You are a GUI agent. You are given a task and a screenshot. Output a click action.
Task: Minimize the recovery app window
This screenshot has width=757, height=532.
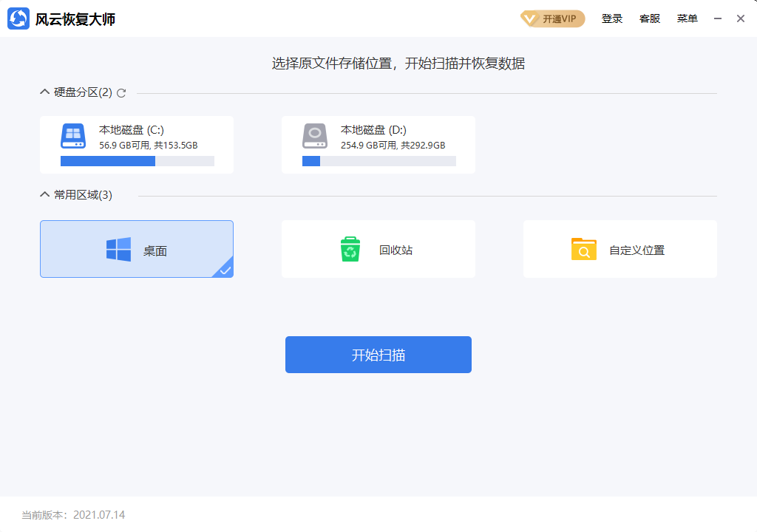(718, 18)
